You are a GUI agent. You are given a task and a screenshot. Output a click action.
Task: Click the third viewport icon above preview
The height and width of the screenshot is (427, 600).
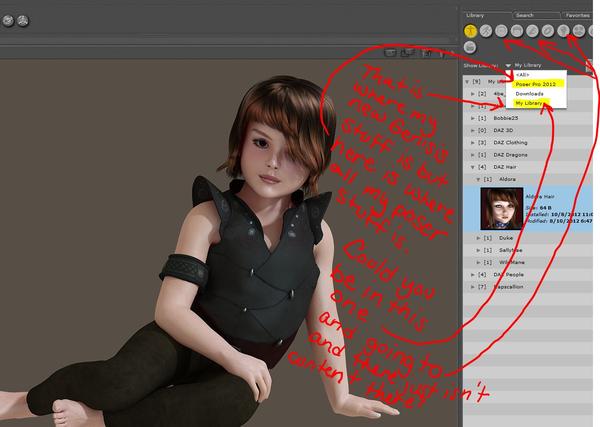point(427,53)
